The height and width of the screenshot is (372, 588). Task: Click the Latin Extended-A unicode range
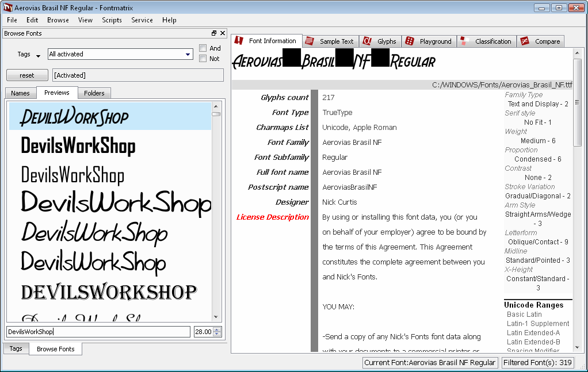tap(533, 333)
